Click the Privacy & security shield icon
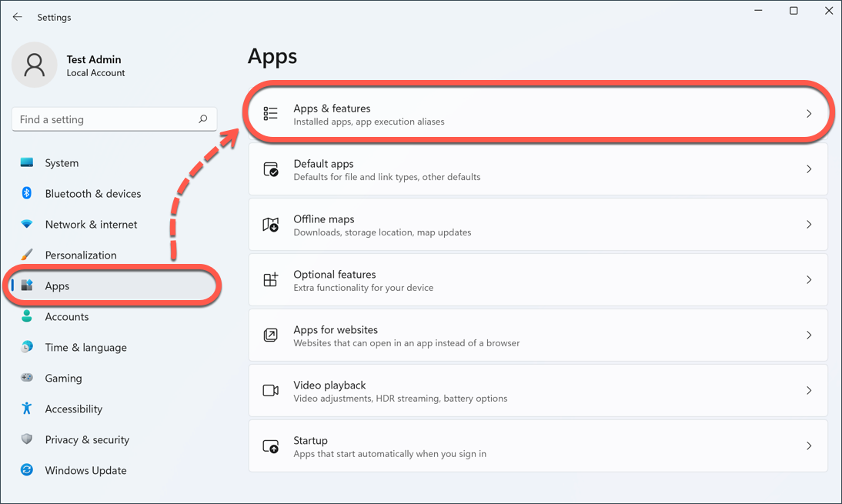 click(x=27, y=439)
